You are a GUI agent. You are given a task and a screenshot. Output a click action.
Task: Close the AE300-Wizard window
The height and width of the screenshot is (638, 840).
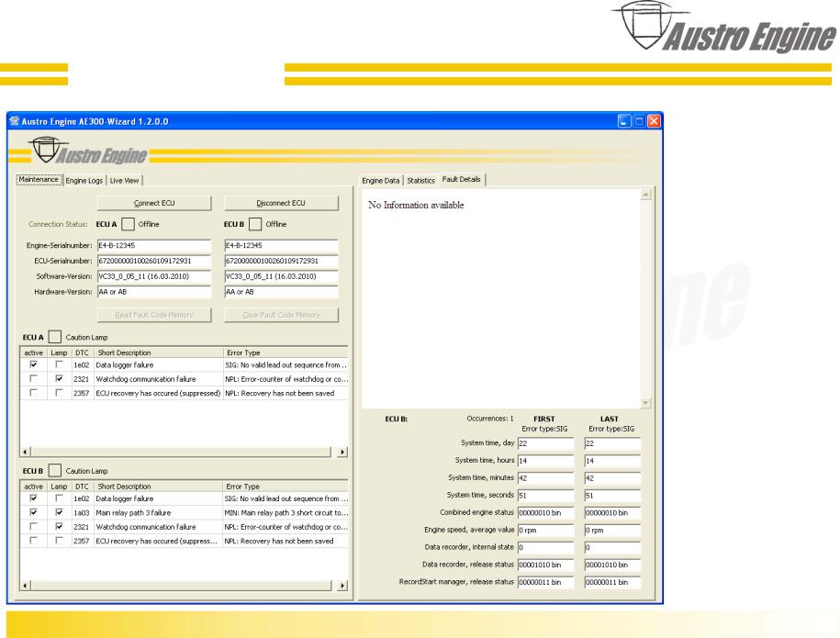(x=654, y=121)
